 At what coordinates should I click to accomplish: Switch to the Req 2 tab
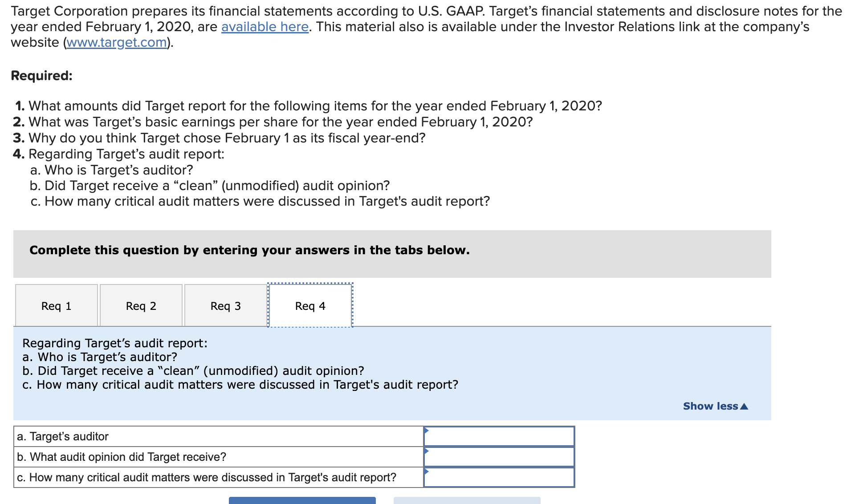coord(141,305)
